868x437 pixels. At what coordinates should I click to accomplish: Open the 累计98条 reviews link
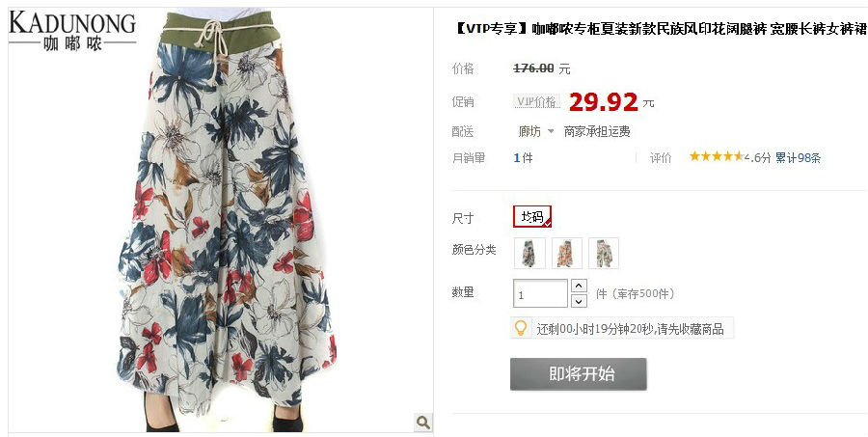(798, 157)
